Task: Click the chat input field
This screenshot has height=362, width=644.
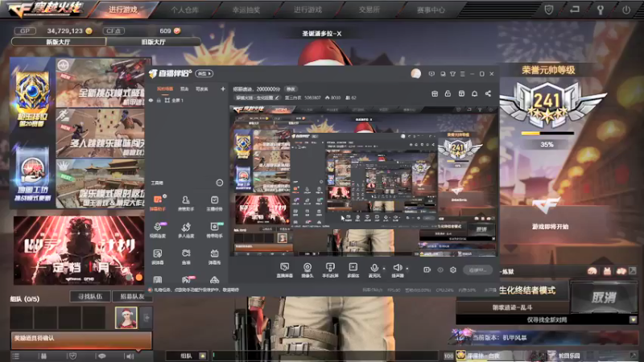Action: pos(324,356)
